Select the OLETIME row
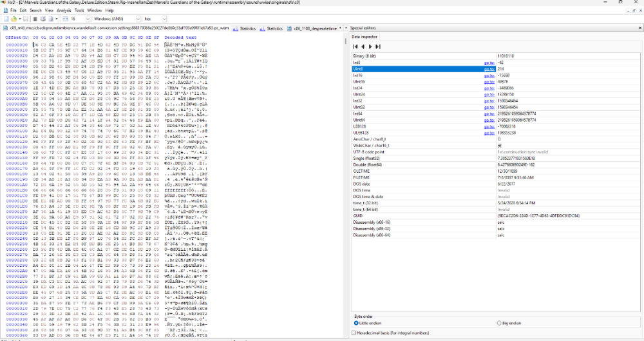The image size is (644, 341). pyautogui.click(x=496, y=171)
